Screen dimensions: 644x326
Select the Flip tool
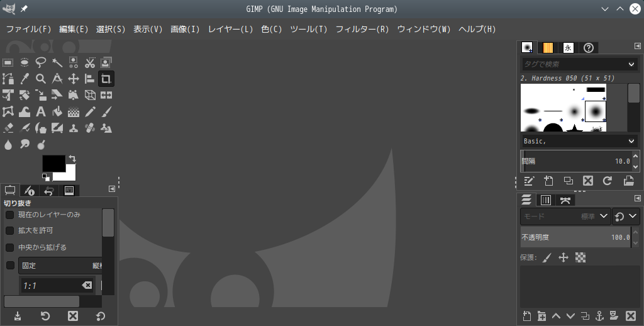[106, 96]
